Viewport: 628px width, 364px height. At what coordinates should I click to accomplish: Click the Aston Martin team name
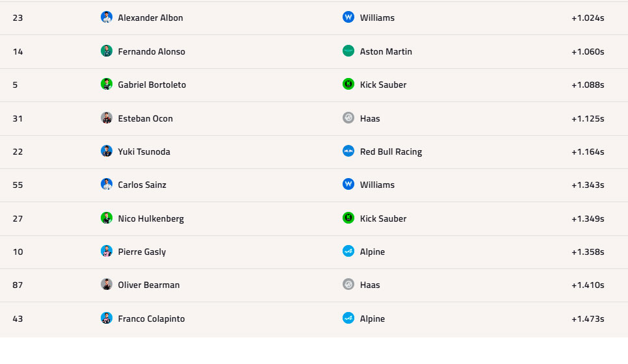click(x=386, y=51)
